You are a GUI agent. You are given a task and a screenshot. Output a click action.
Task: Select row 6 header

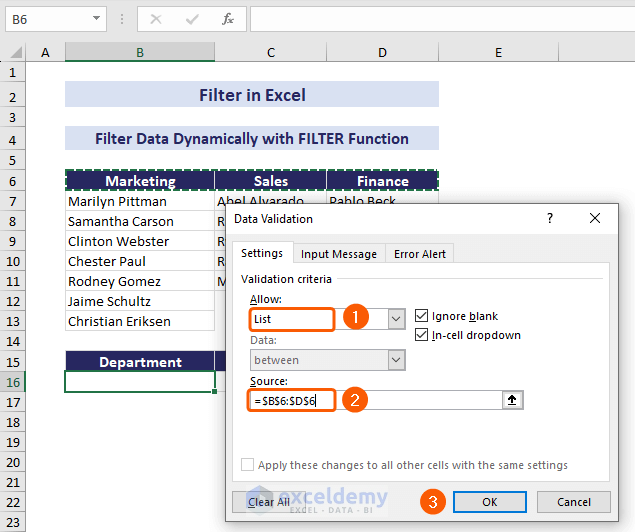pyautogui.click(x=13, y=181)
